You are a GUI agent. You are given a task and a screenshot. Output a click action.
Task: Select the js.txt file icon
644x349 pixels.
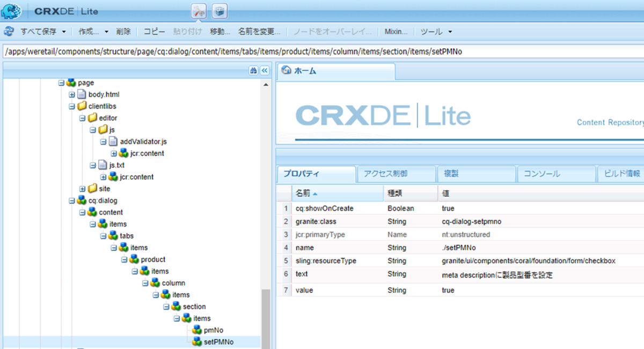(103, 165)
